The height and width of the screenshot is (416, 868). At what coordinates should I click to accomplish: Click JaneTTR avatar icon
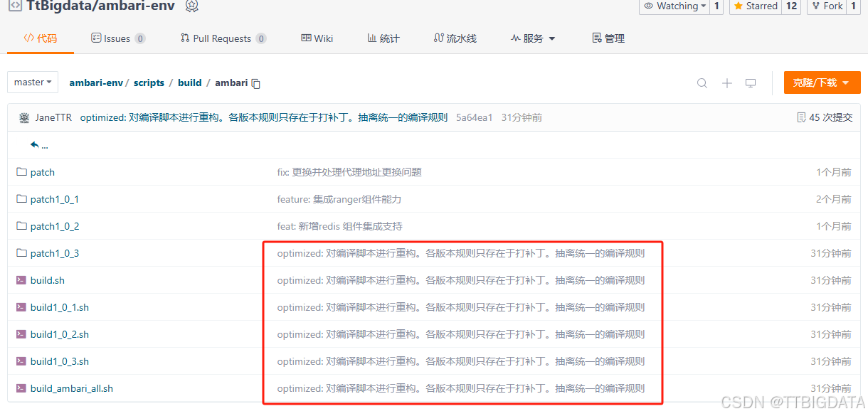click(24, 117)
